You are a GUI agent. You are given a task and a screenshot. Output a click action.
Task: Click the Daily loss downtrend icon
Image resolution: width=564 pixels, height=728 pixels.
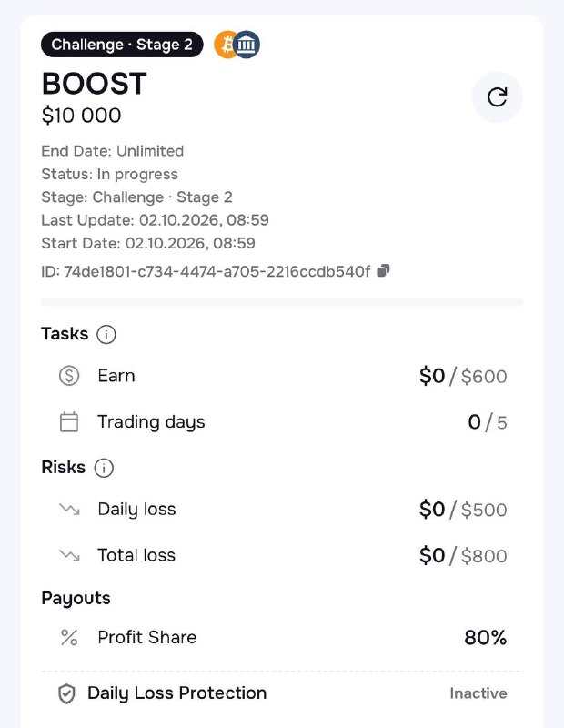tap(70, 510)
